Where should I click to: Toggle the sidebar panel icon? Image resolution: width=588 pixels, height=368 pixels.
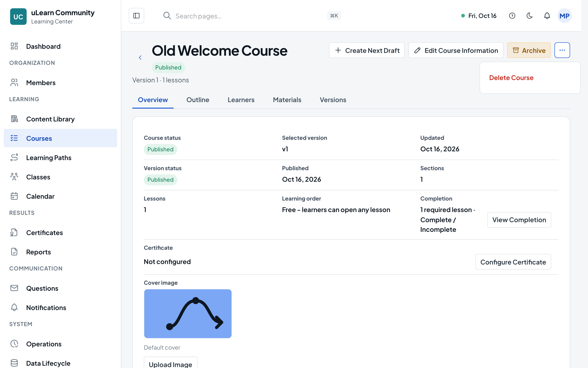pyautogui.click(x=136, y=16)
